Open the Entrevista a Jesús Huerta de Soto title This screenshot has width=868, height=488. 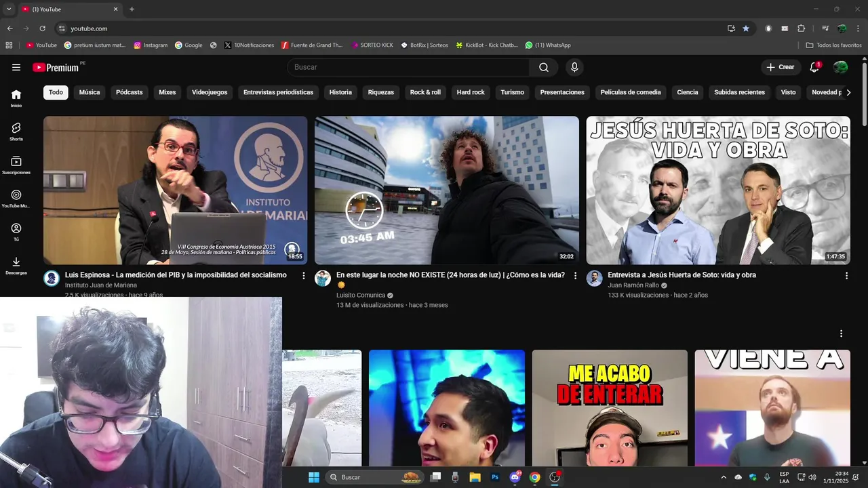[682, 275]
